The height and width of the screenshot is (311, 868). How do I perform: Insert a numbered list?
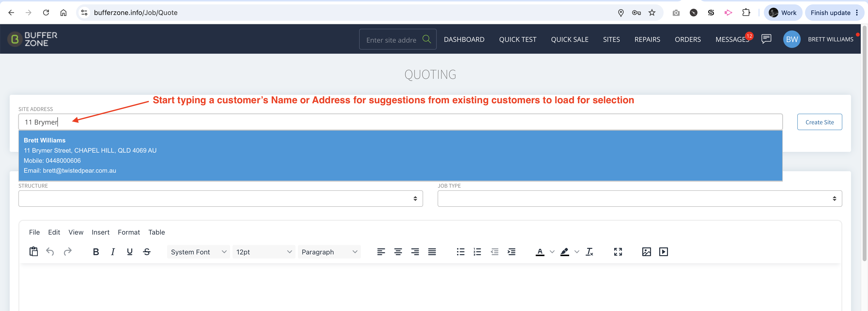coord(477,252)
